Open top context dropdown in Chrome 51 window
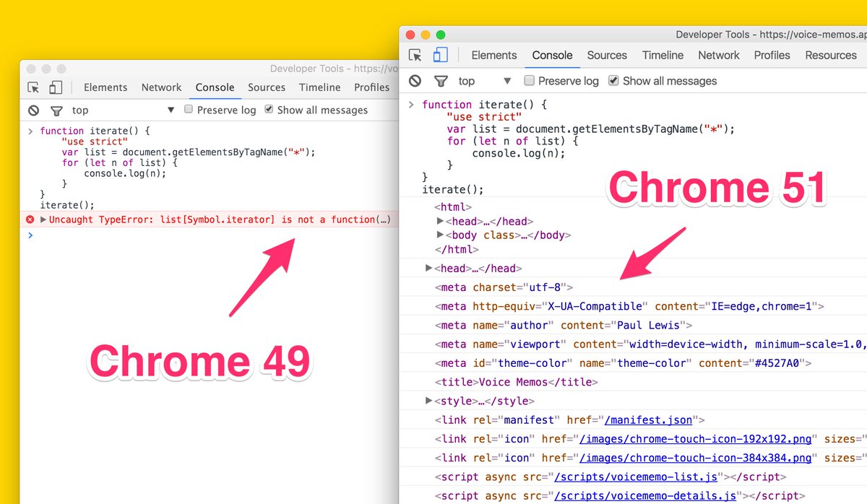 pos(485,81)
